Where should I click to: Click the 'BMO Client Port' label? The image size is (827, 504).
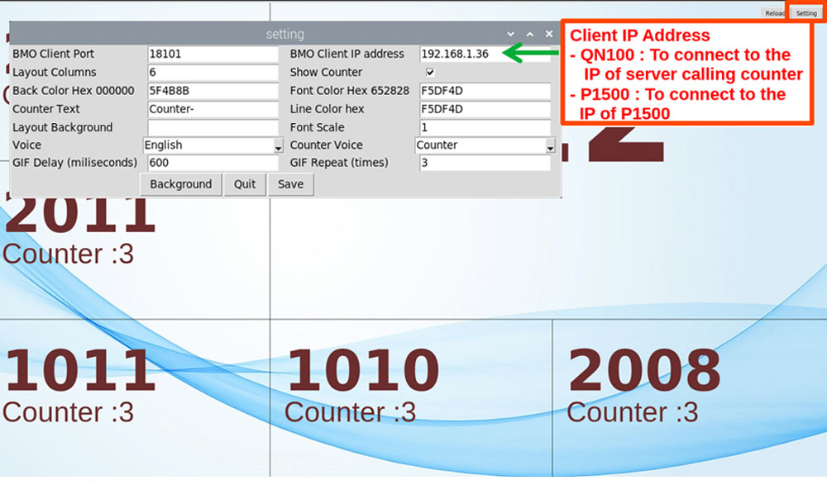pos(53,54)
